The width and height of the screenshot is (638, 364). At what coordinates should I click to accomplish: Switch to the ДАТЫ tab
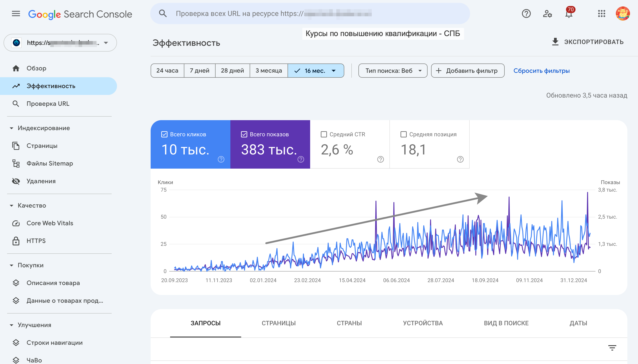[578, 323]
